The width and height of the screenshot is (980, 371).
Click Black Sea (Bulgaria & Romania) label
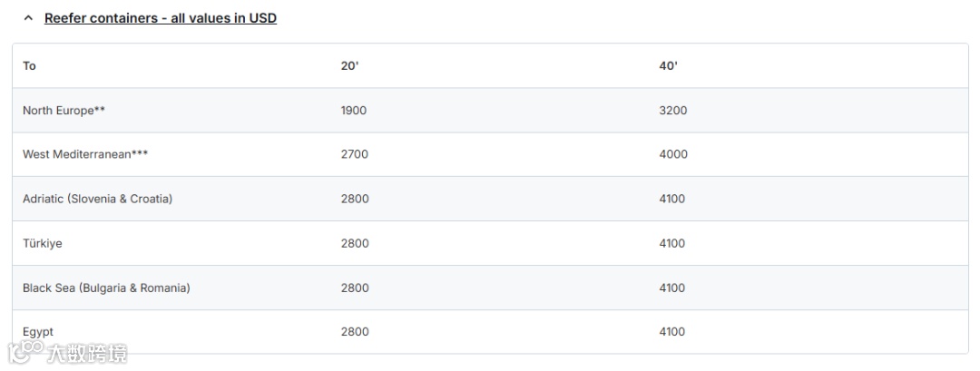pyautogui.click(x=106, y=288)
